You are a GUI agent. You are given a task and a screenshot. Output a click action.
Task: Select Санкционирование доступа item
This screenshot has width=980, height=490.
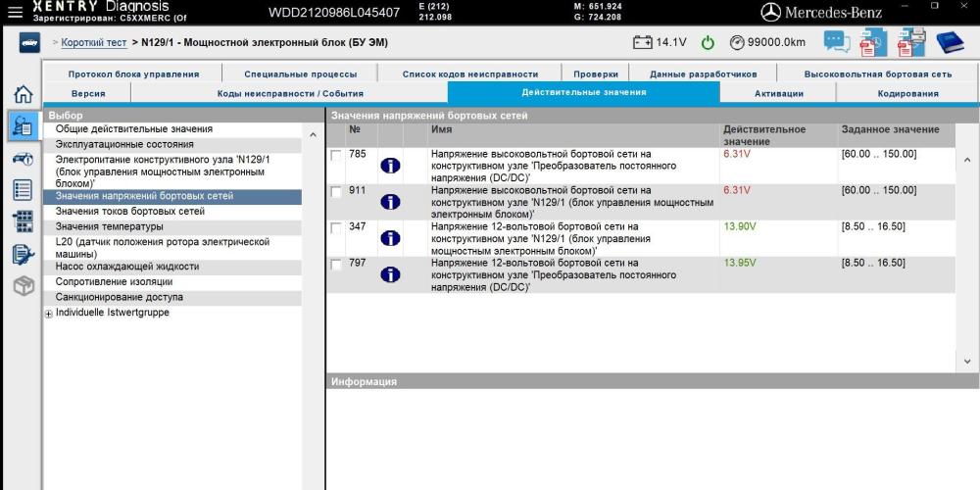171,297
